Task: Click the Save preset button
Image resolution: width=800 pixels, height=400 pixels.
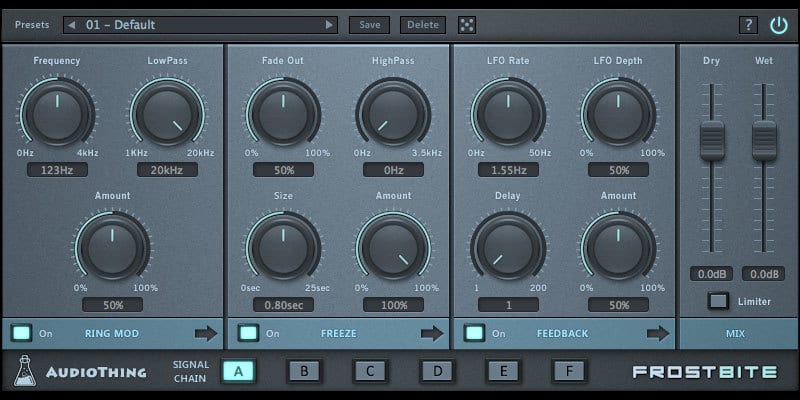Action: pos(369,24)
